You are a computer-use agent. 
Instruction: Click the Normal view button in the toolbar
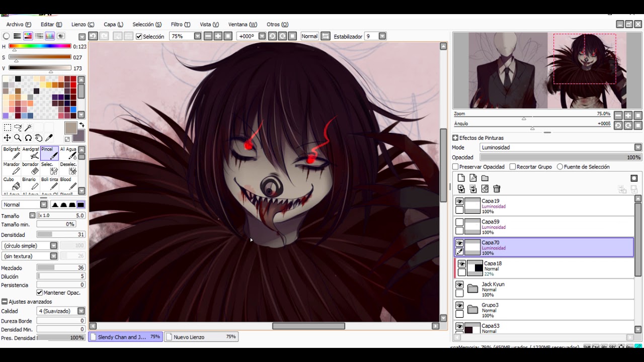click(x=309, y=36)
